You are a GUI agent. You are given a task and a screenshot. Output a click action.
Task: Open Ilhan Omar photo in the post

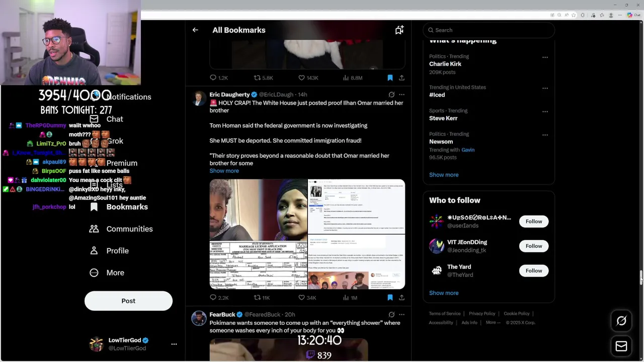(x=258, y=210)
